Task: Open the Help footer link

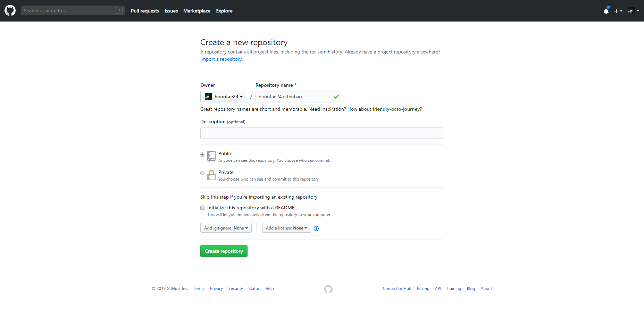Action: coord(269,289)
